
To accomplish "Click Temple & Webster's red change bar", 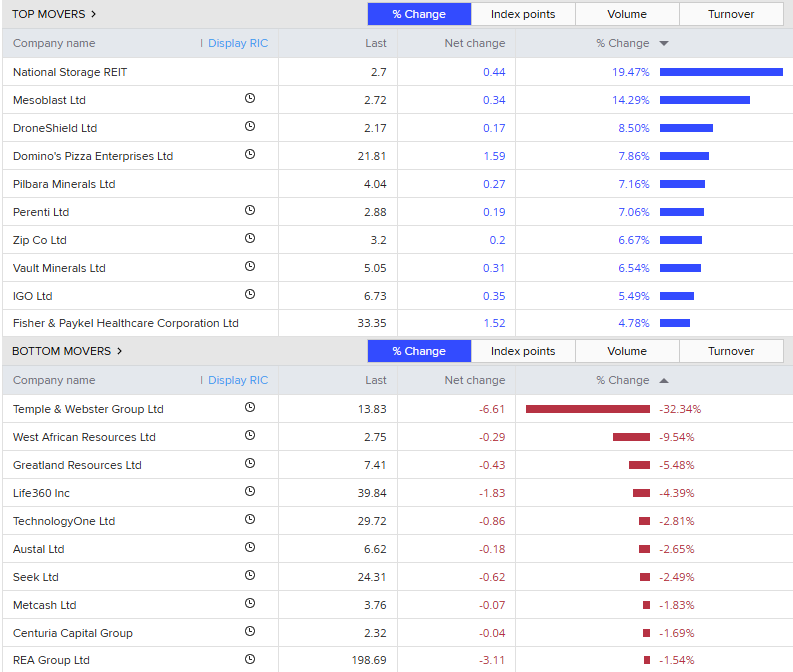I will 588,409.
